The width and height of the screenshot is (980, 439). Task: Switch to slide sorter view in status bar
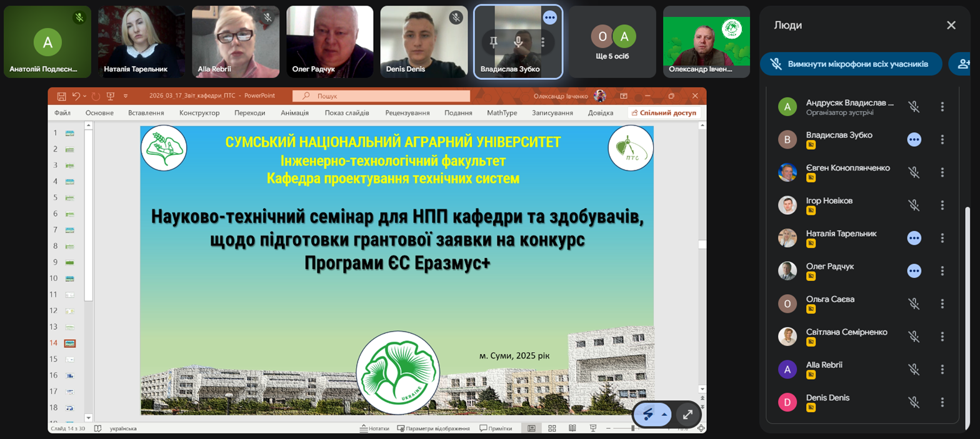pos(552,428)
